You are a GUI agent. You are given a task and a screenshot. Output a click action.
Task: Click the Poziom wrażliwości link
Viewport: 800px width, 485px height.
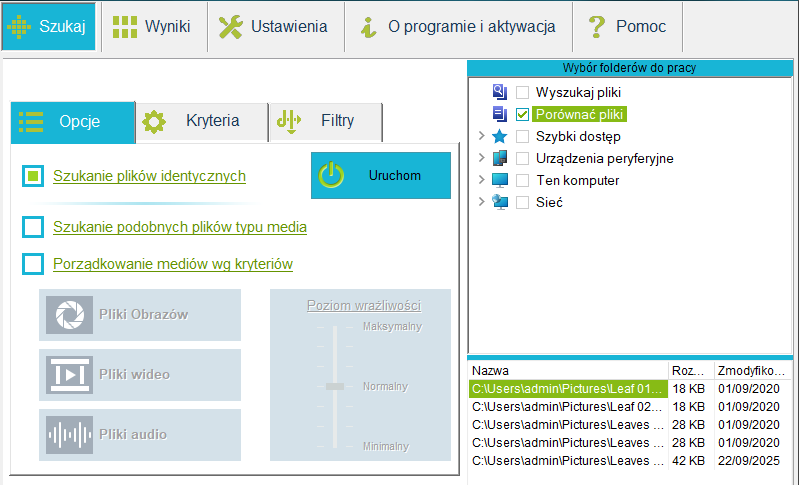[x=364, y=305]
